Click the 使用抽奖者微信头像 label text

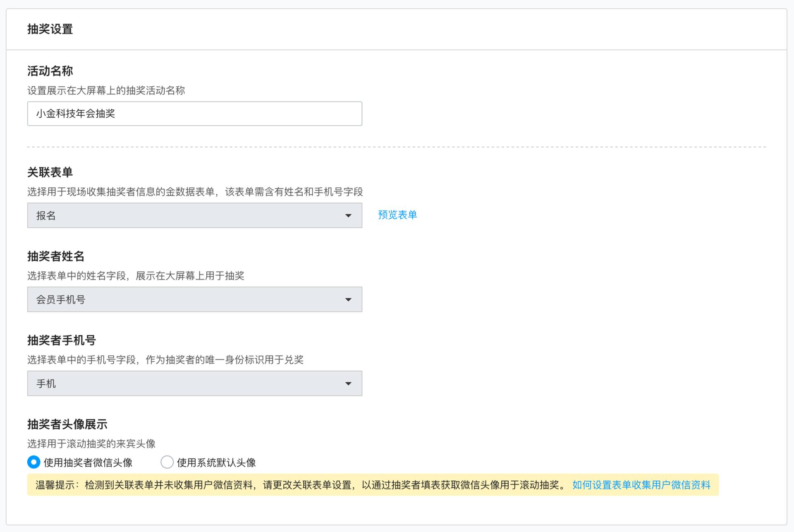(88, 463)
